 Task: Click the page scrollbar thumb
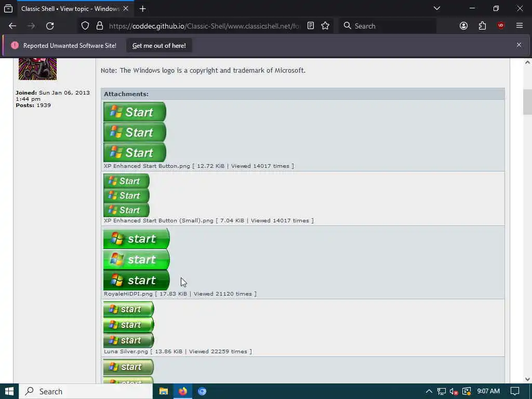click(x=527, y=102)
